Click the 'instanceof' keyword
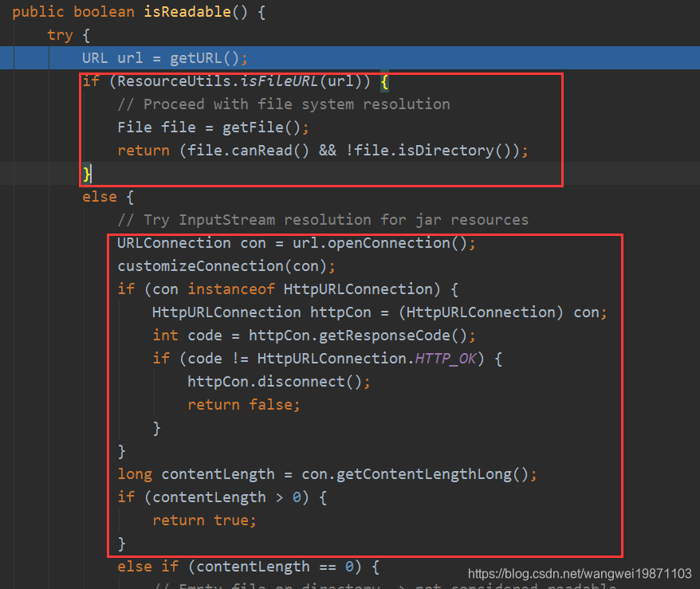This screenshot has width=700, height=589. [x=230, y=289]
